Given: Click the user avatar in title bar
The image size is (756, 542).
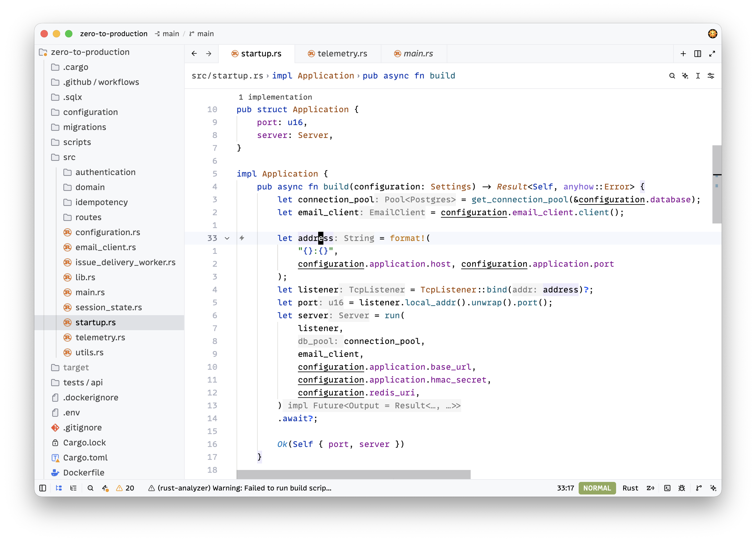Looking at the screenshot, I should pyautogui.click(x=712, y=33).
